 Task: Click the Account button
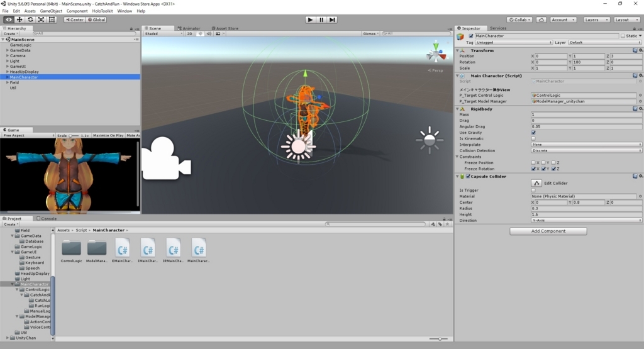562,19
